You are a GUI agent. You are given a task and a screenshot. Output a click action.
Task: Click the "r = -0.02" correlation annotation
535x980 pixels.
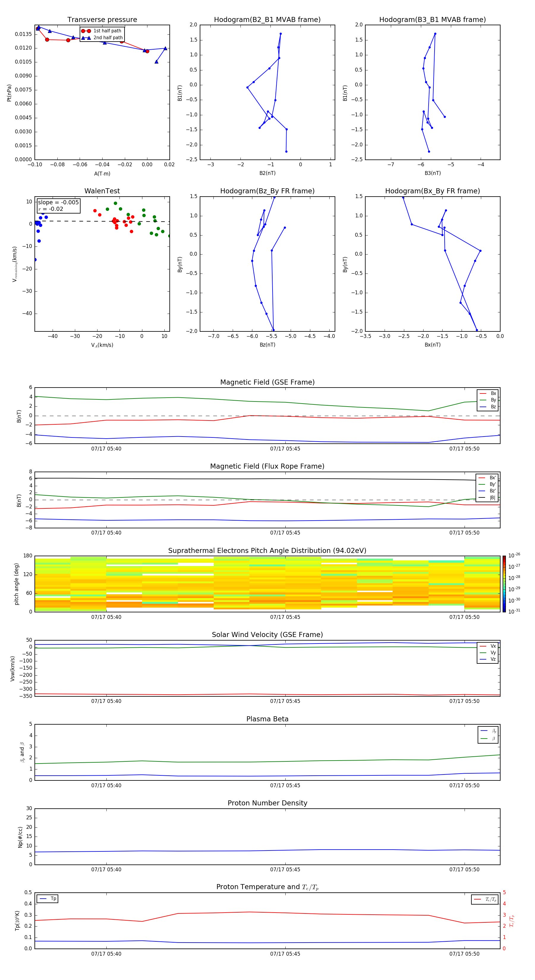(x=51, y=209)
